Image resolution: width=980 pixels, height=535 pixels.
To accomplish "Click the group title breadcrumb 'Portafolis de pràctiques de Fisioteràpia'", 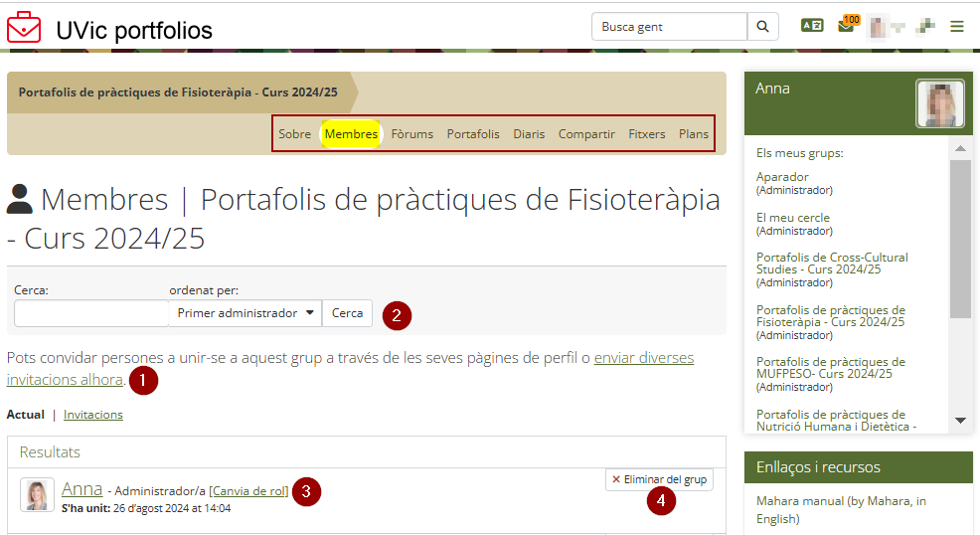I will 178,92.
